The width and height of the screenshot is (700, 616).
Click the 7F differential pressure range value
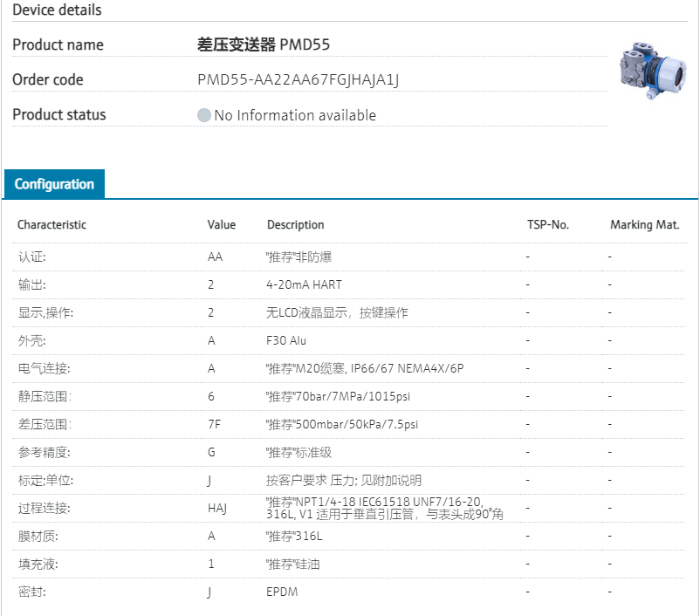pos(213,424)
